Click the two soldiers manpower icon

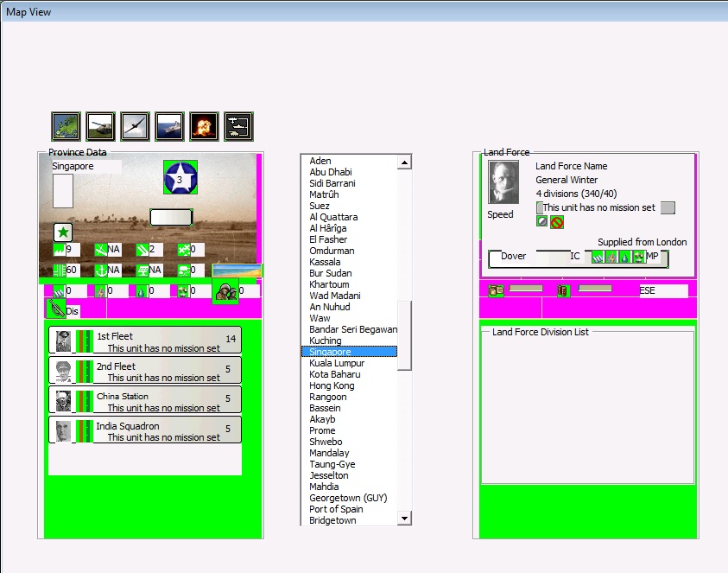[225, 292]
